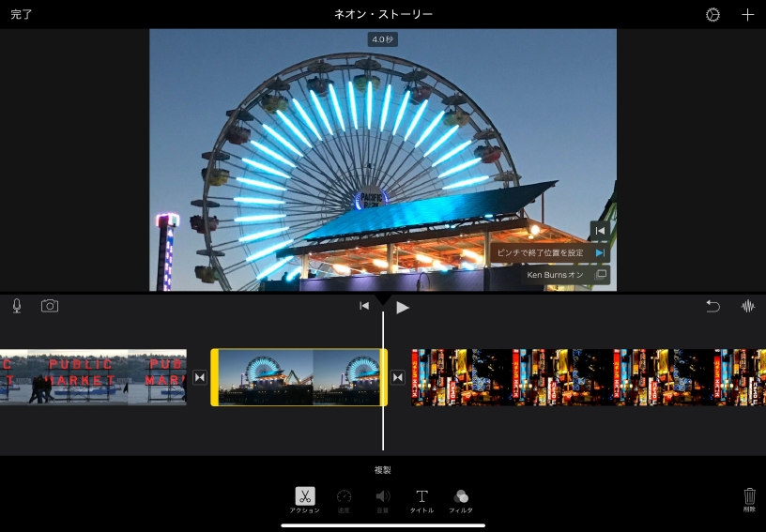Delete selected clip with trash icon
The image size is (766, 532).
(749, 498)
